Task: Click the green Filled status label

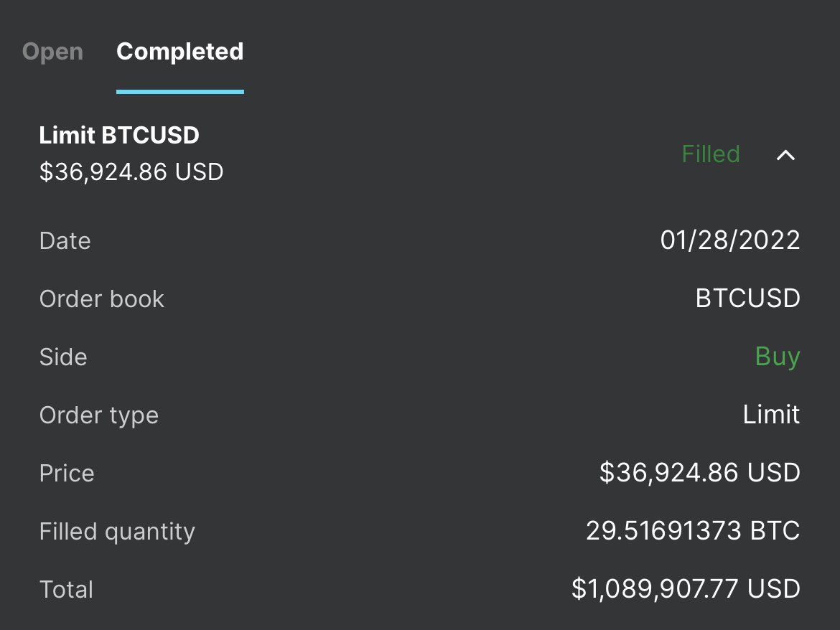Action: pyautogui.click(x=710, y=154)
